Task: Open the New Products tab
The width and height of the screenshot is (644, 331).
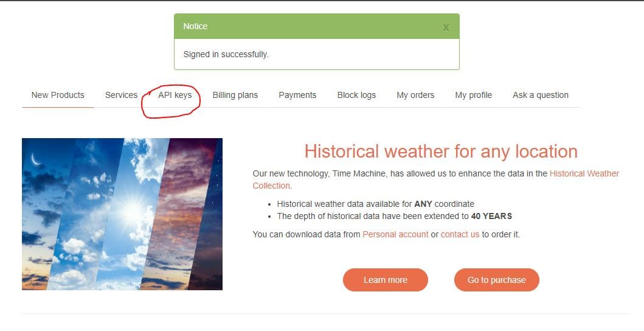Action: [58, 95]
